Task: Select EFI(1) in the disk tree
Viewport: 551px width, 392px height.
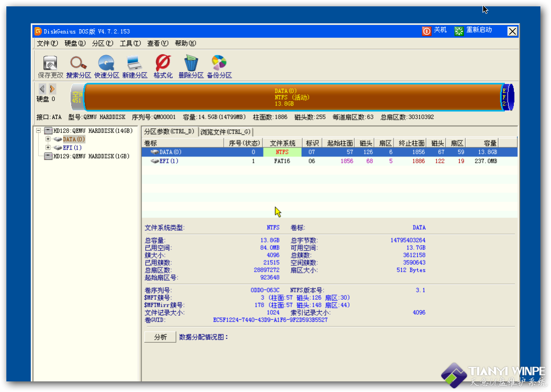Action: 72,148
